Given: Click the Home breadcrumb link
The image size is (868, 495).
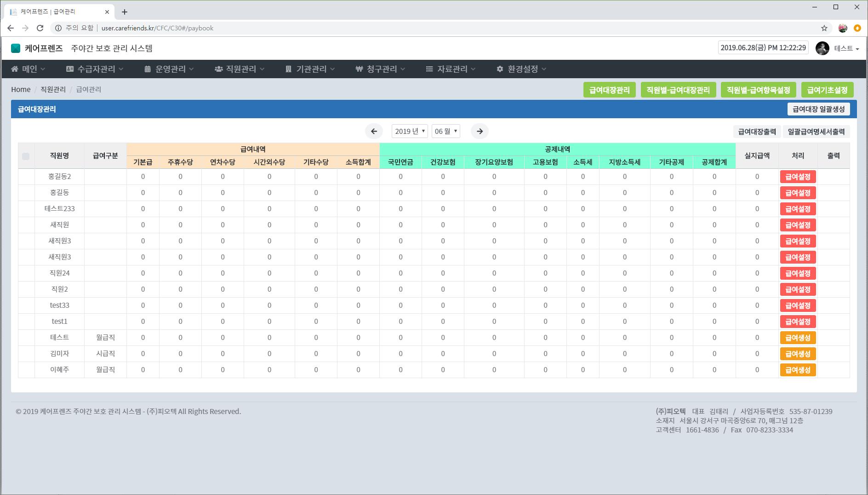Looking at the screenshot, I should 21,89.
